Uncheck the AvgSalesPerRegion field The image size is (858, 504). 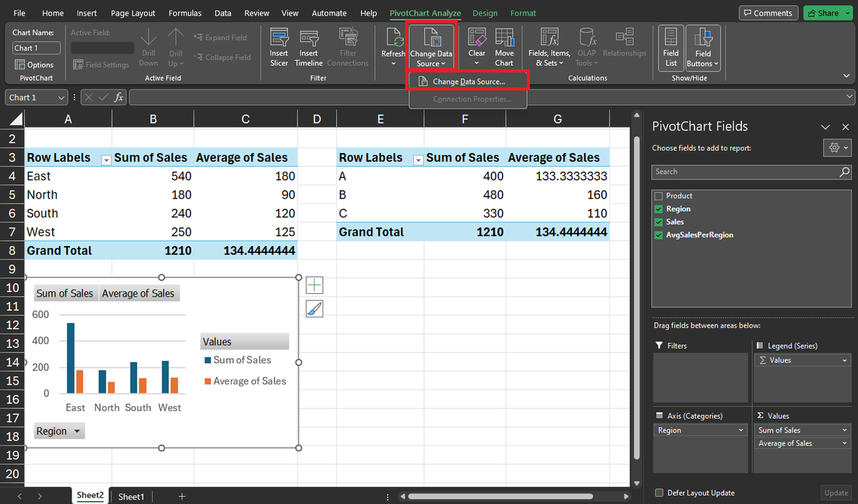(659, 234)
